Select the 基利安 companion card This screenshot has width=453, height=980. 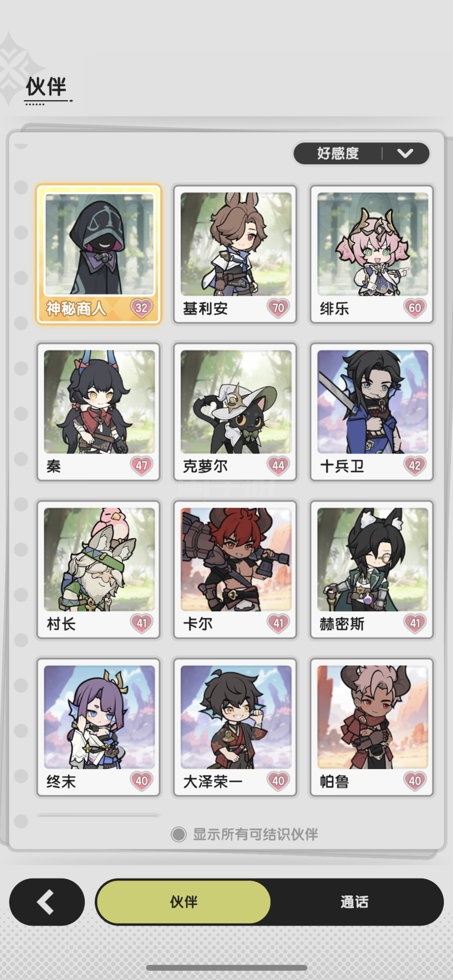pos(235,254)
